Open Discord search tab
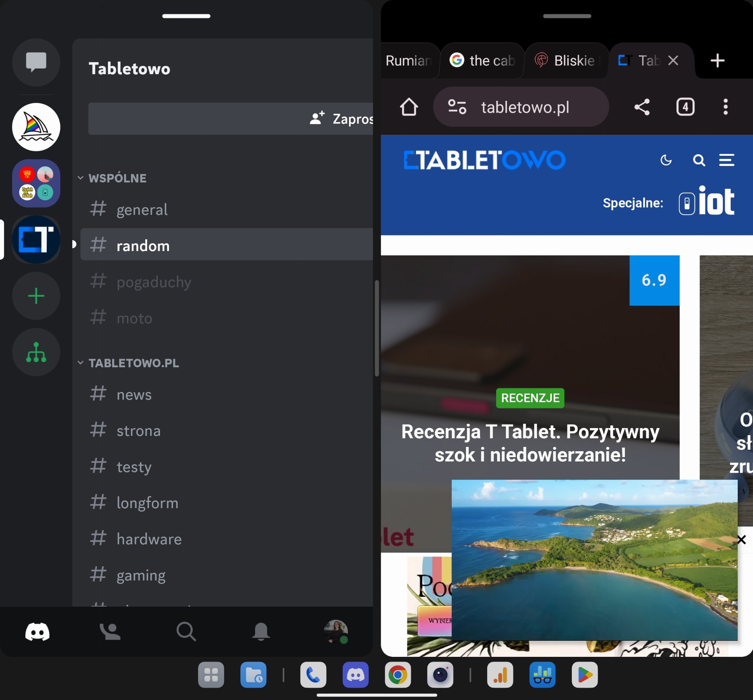 pos(186,631)
